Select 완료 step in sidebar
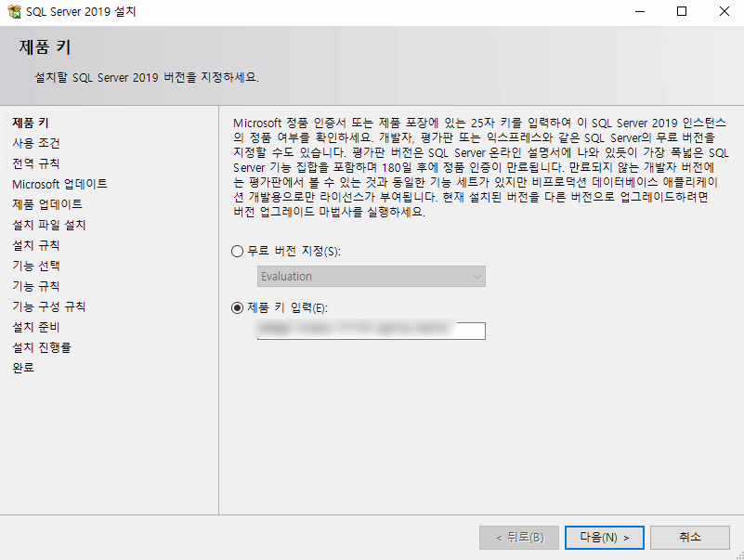744x560 pixels. (23, 368)
